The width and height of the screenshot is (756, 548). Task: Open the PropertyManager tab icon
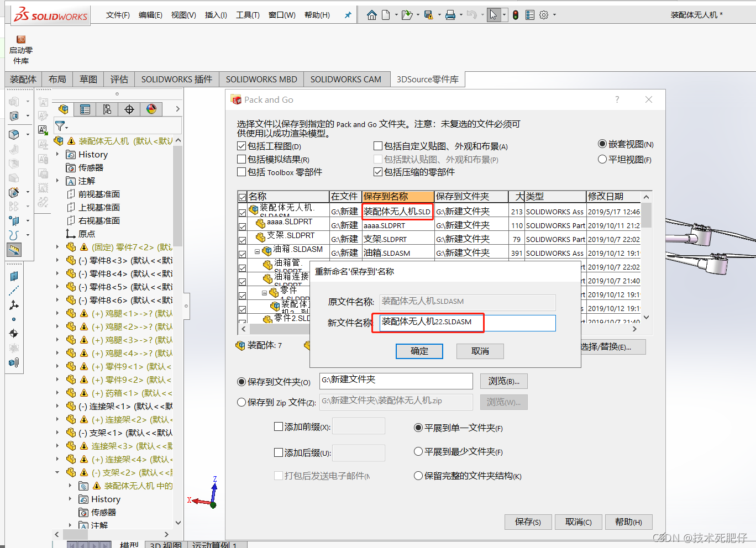tap(85, 109)
